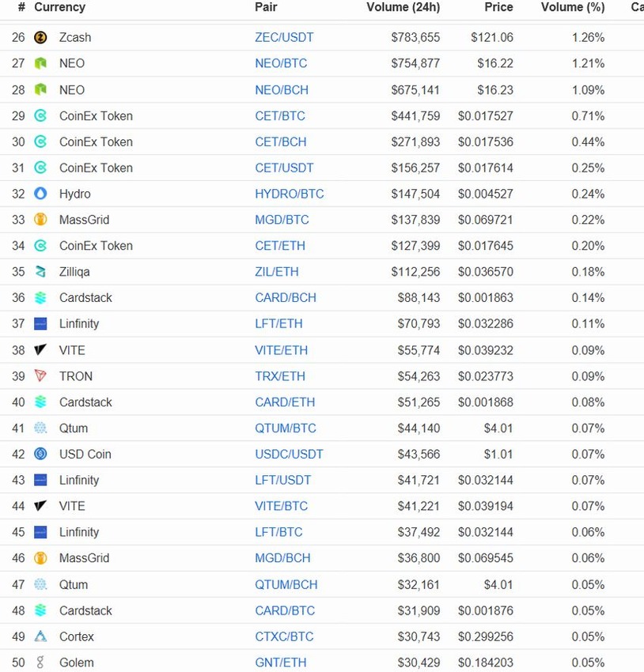Open the QTUM/BCH pair link
Screen dimensions: 644x672
tap(286, 585)
